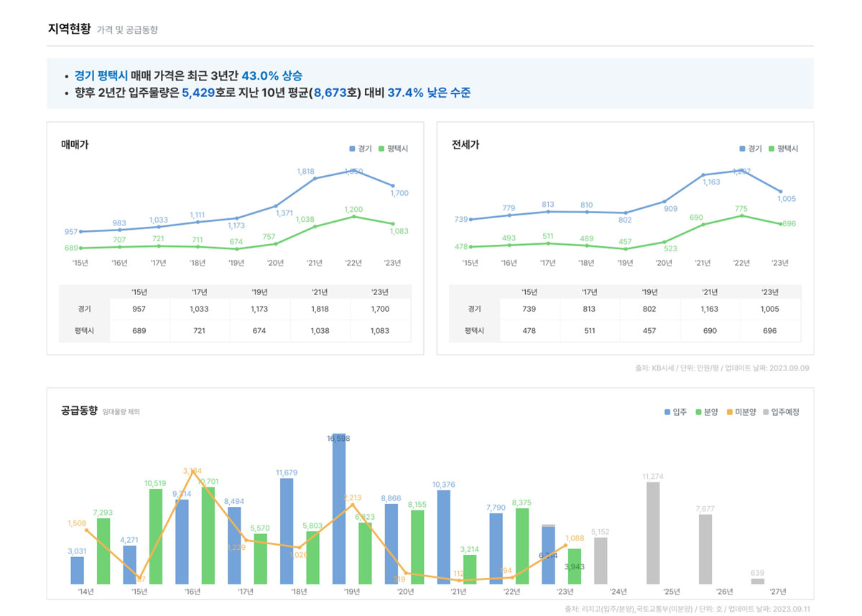Click the 평택시 legend item in 매매가 chart
The image size is (862, 616).
click(393, 149)
